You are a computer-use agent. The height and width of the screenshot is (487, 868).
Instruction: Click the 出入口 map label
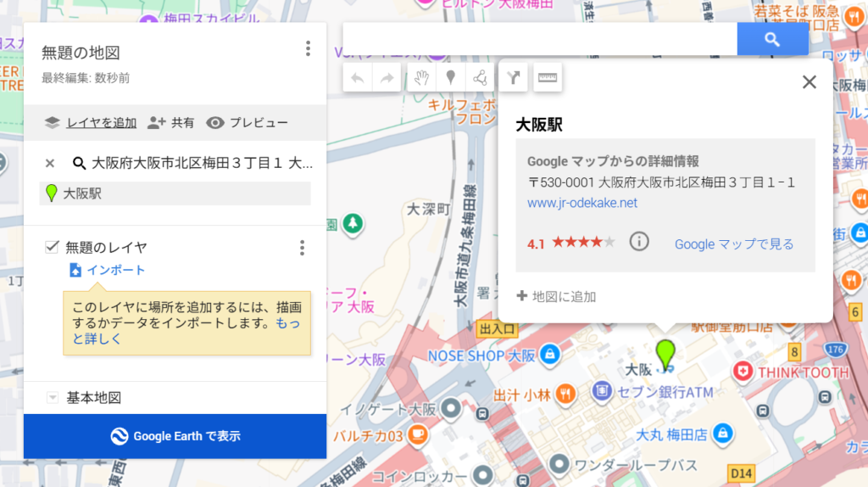[497, 329]
